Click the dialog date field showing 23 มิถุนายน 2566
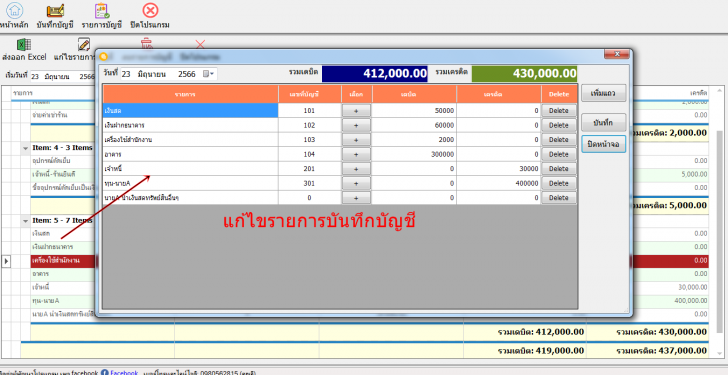 tap(169, 73)
